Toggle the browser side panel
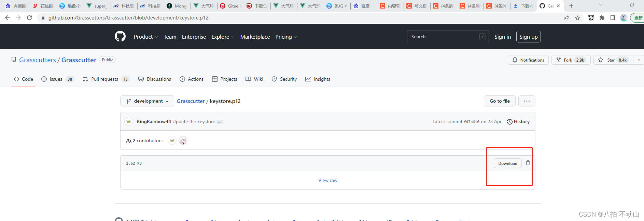 (x=613, y=18)
